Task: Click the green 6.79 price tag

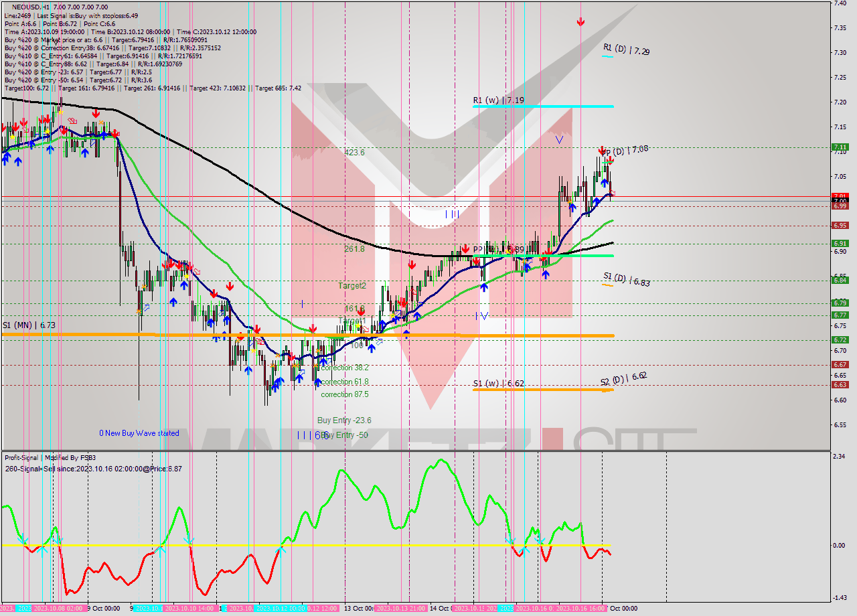Action: pyautogui.click(x=840, y=303)
